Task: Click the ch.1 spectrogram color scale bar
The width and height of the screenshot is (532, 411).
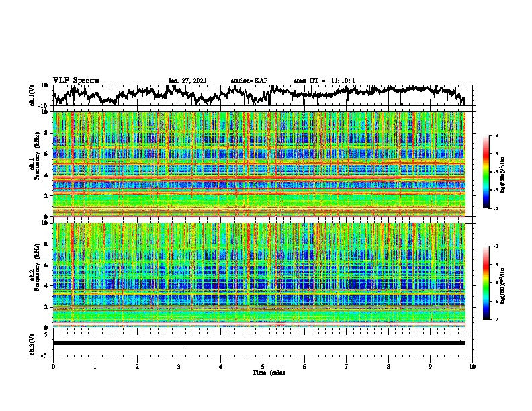Action: [x=486, y=172]
